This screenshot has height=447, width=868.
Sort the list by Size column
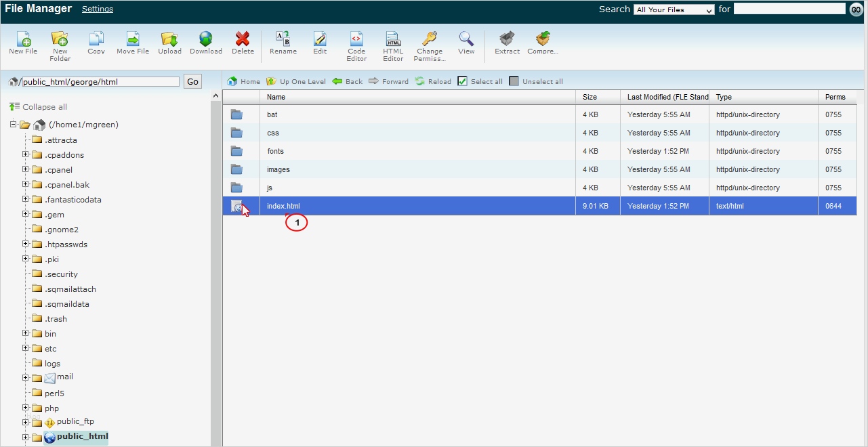(598, 97)
